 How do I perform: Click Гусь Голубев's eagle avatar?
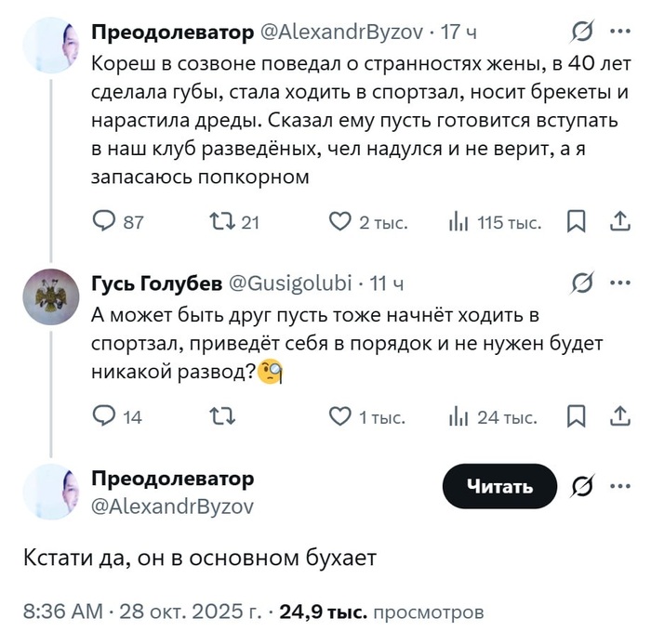[50, 296]
